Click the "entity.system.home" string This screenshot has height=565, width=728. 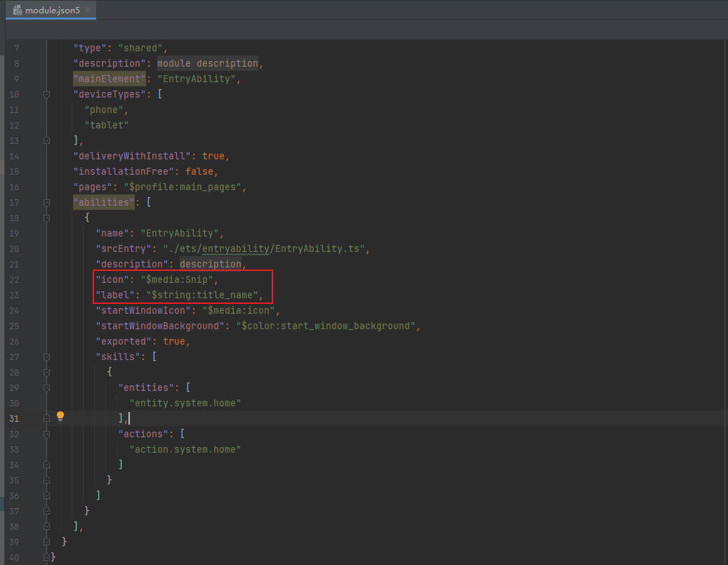pyautogui.click(x=185, y=403)
